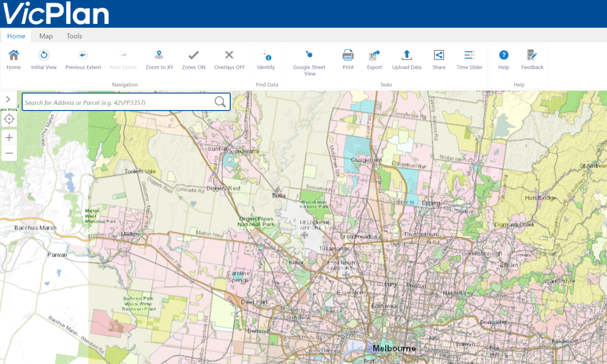Click the Organ Pipes National Park label
607x364 pixels.
tap(256, 222)
